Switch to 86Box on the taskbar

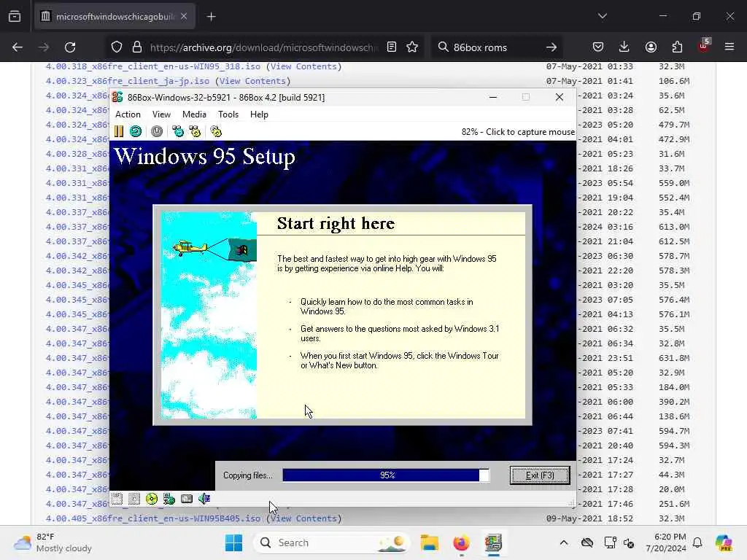494,542
